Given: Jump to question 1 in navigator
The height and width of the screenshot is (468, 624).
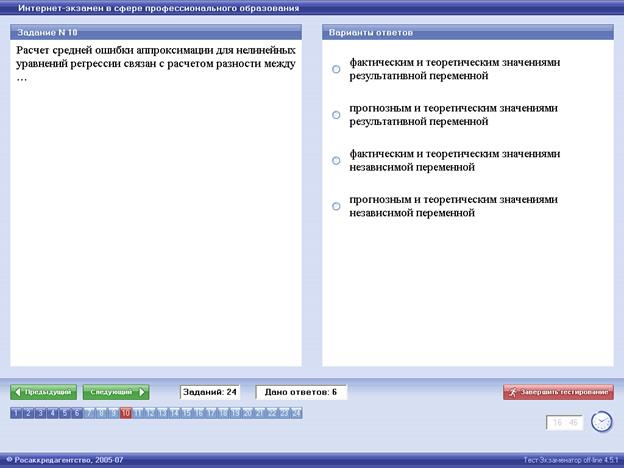Looking at the screenshot, I should (16, 413).
